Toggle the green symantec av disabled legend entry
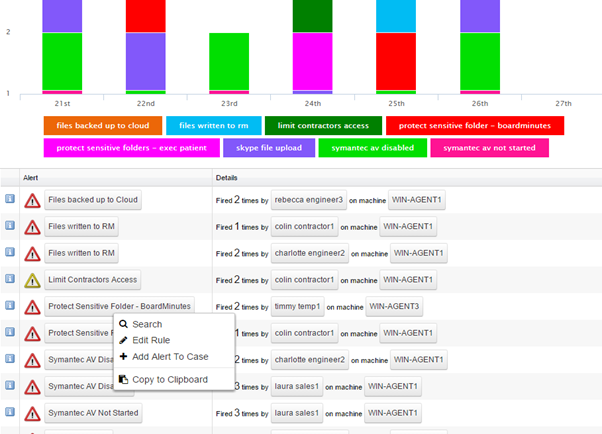The height and width of the screenshot is (434, 602). click(x=371, y=148)
